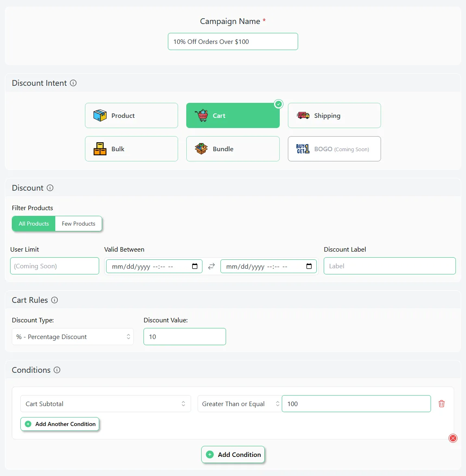Switch filter to All Products

click(34, 224)
